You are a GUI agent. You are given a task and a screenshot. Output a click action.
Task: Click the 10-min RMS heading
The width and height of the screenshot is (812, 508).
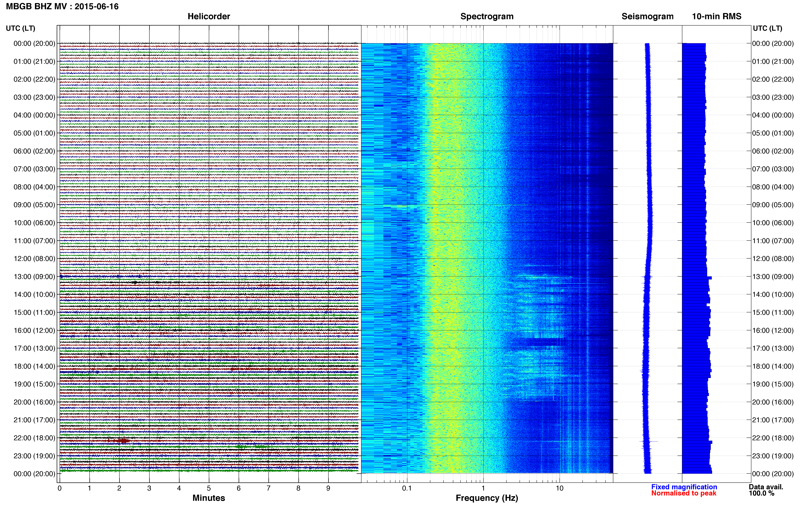tap(717, 16)
